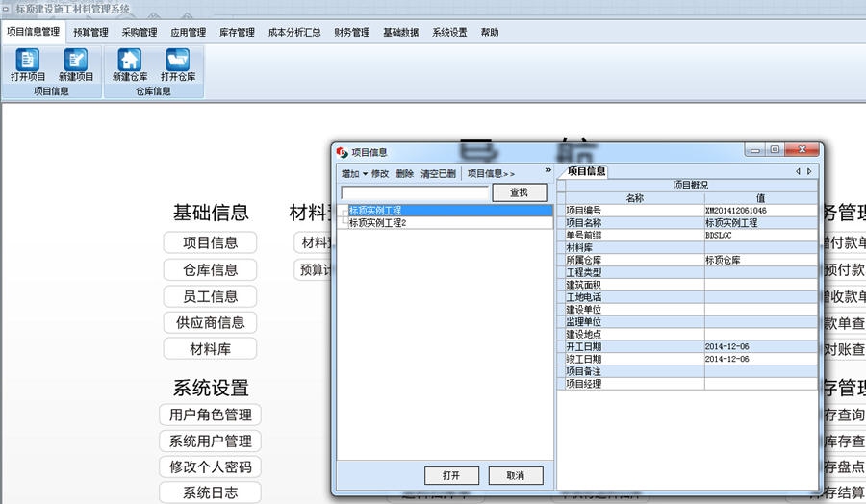
Task: Open the 预算管理 menu tab
Action: (91, 32)
